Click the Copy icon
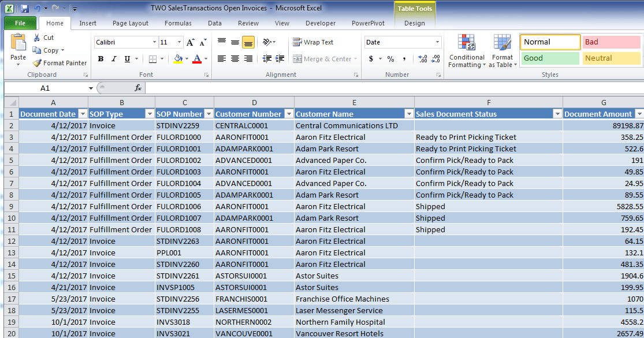 tap(36, 50)
